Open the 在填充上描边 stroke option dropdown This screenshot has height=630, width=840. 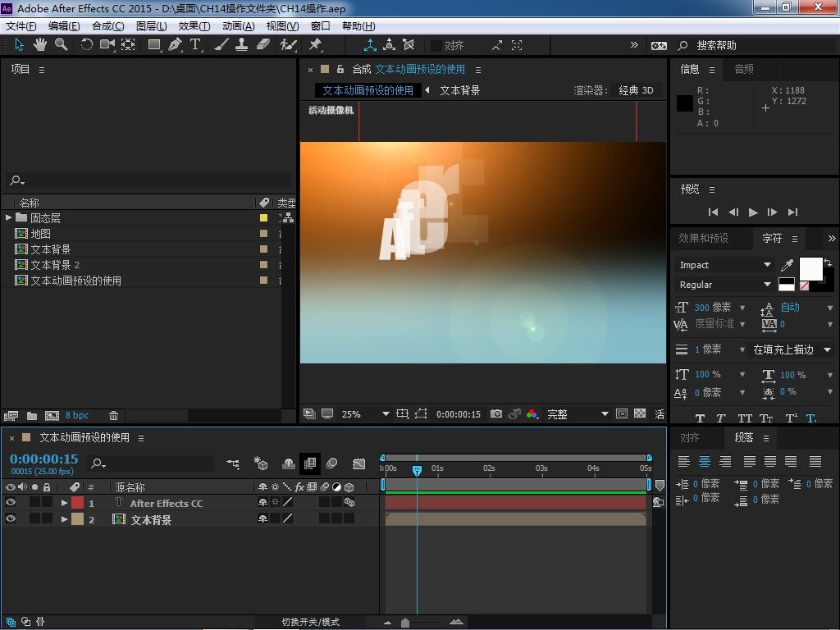coord(792,349)
